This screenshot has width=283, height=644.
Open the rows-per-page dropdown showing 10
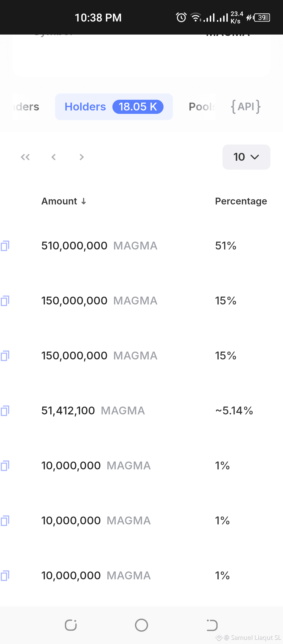(x=246, y=157)
